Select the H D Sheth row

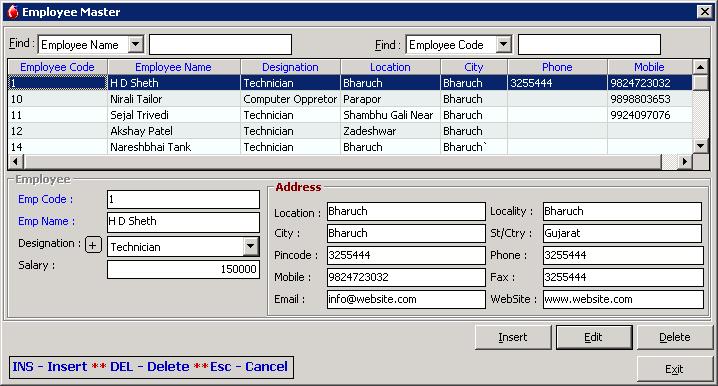350,83
